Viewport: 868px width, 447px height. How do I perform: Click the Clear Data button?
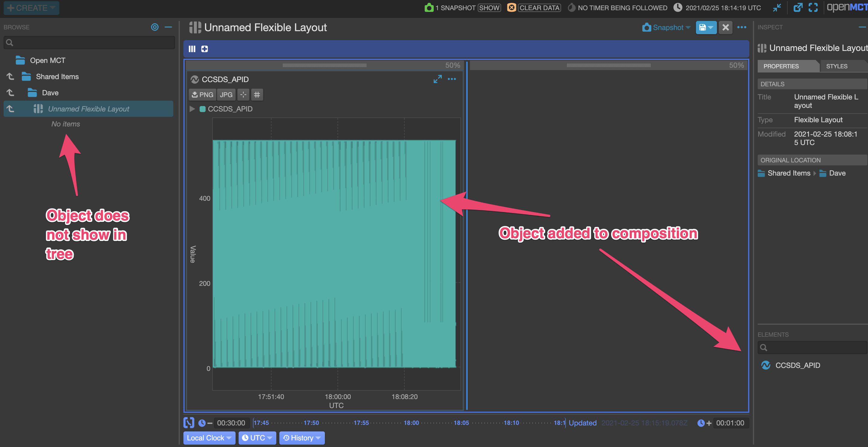(x=539, y=8)
